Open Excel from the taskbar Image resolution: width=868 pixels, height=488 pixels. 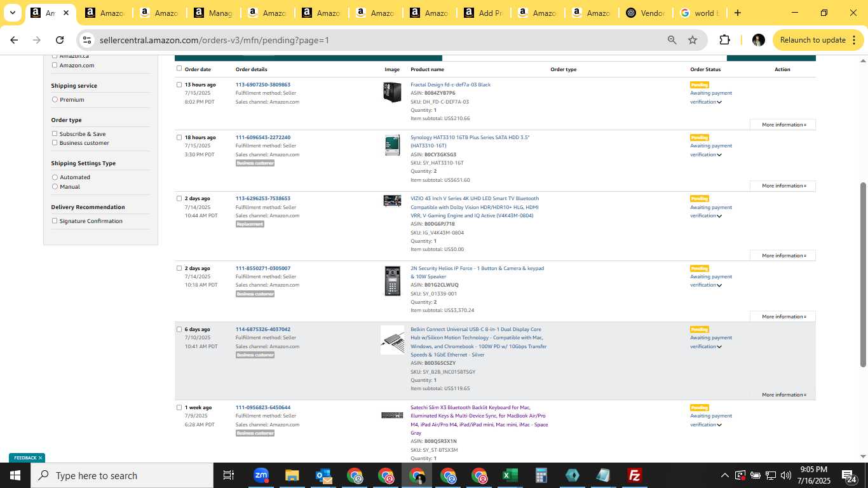pos(510,475)
